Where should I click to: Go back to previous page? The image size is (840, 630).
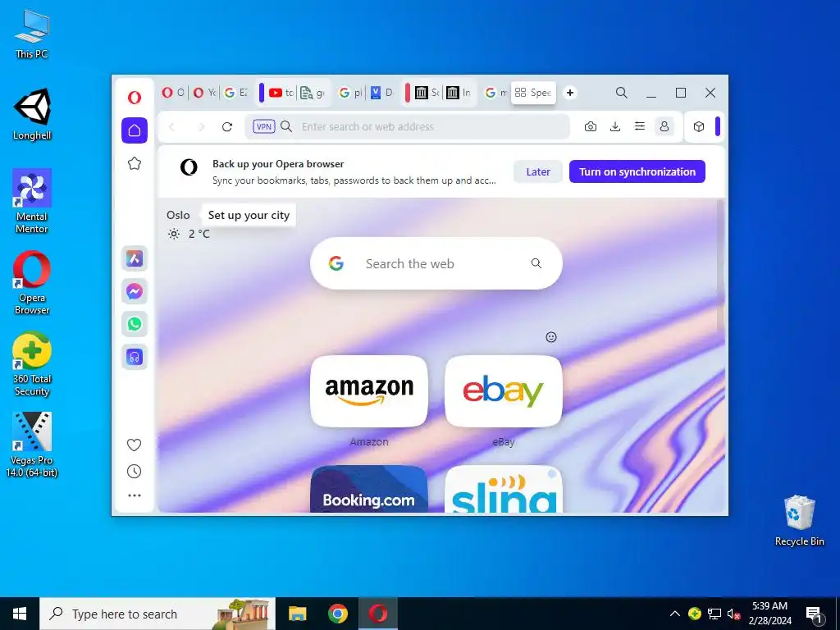[x=172, y=127]
